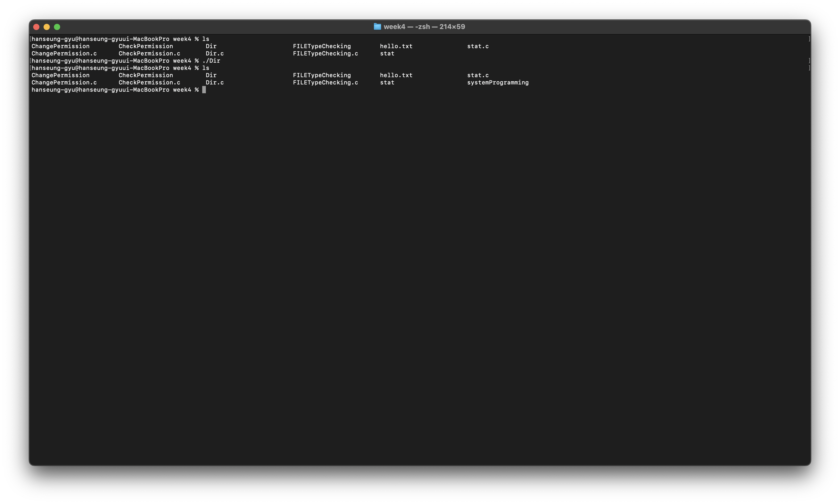Click the window title 'week4 — -zsh — 214×59'
The width and height of the screenshot is (840, 504).
[424, 26]
